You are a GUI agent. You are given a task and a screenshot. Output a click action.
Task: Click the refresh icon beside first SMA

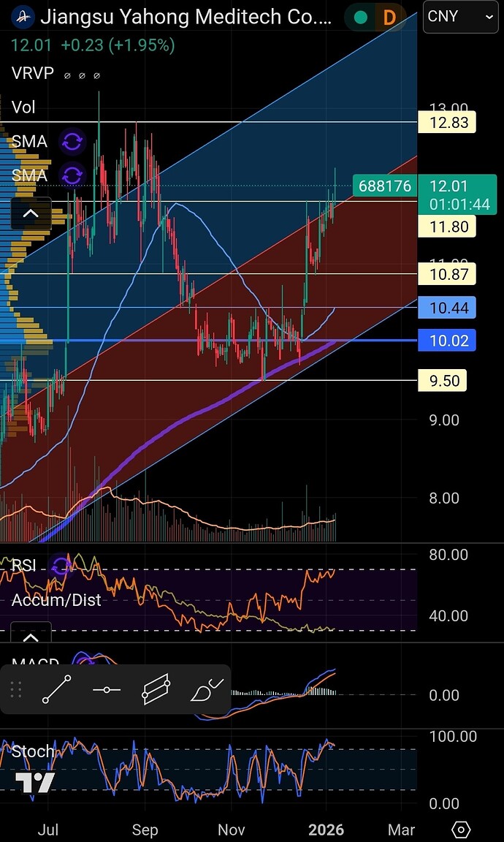[x=72, y=142]
